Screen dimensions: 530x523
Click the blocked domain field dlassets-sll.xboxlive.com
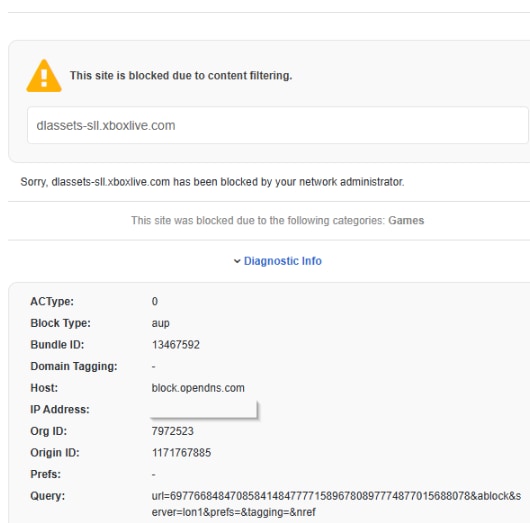click(278, 125)
